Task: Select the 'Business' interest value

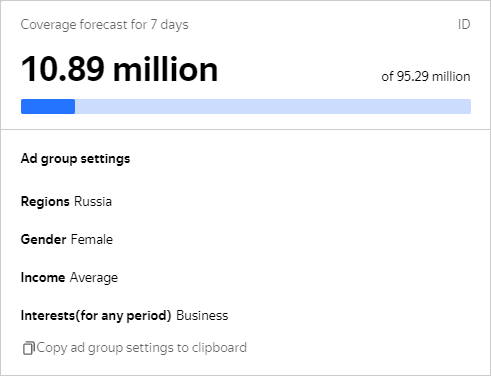Action: click(x=202, y=315)
